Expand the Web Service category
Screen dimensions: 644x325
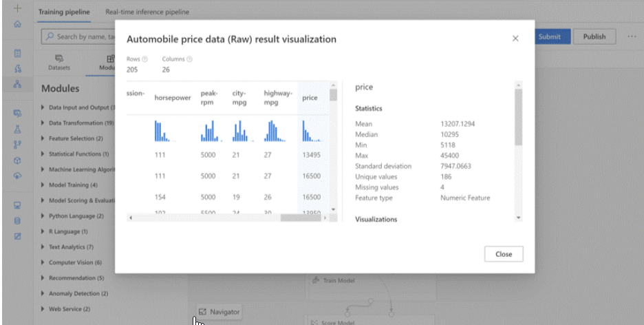click(43, 309)
